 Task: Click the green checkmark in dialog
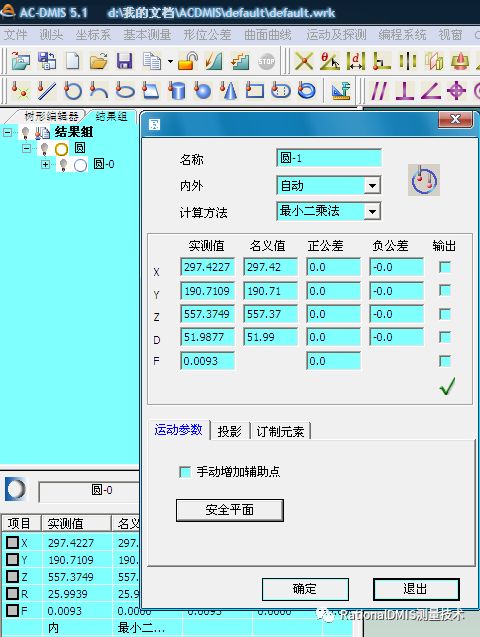(x=447, y=386)
